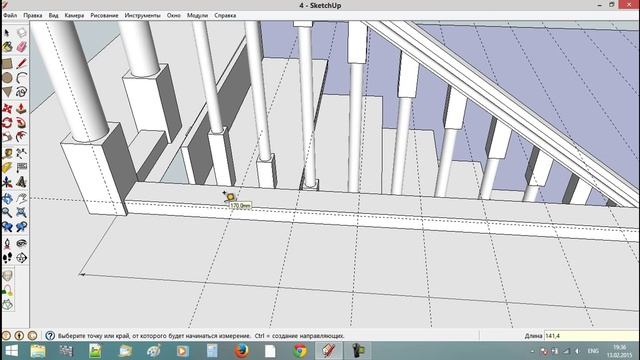Click the Длина measurement input field
Viewport: 640px width, 360px height.
pos(591,336)
